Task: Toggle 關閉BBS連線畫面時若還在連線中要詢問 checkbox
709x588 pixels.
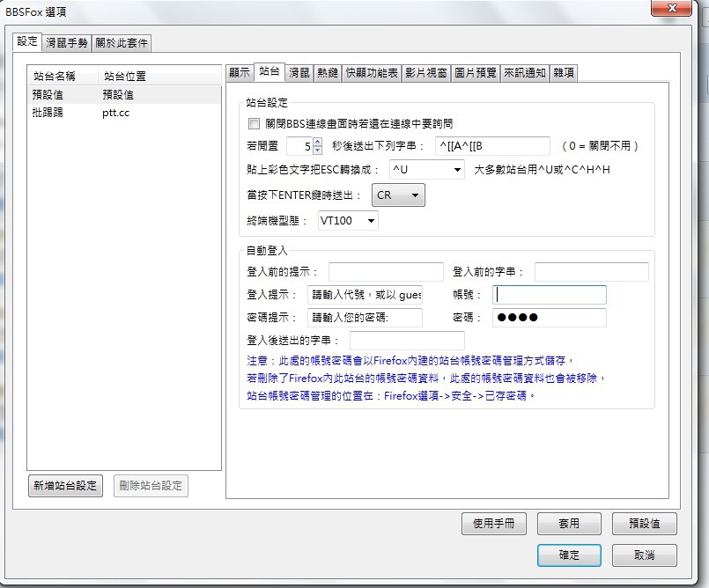Action: 255,123
